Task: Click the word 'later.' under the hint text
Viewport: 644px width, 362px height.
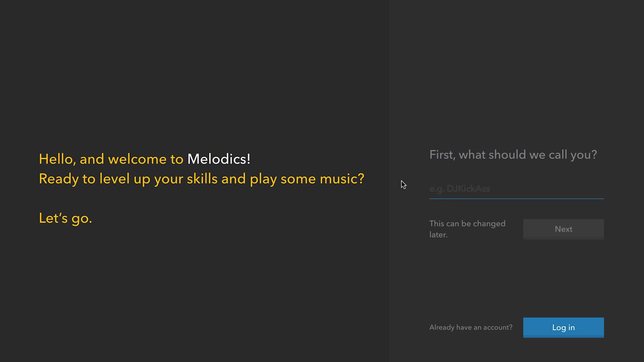Action: click(438, 235)
